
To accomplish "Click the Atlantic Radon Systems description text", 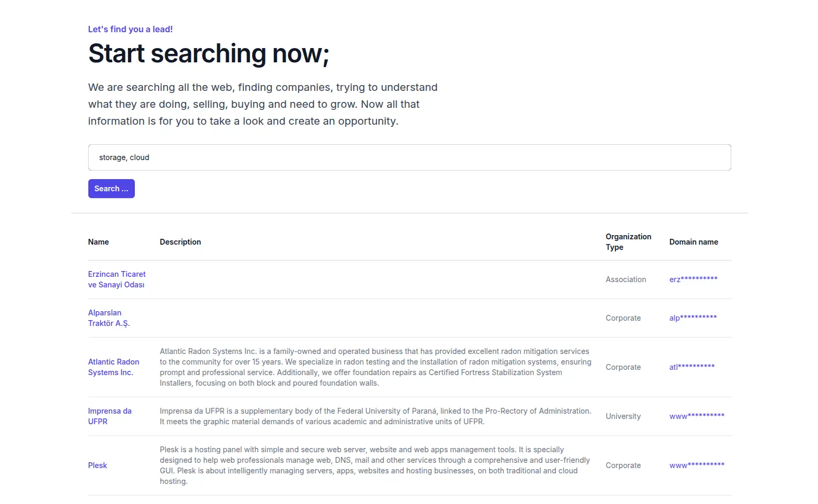I will click(x=375, y=367).
